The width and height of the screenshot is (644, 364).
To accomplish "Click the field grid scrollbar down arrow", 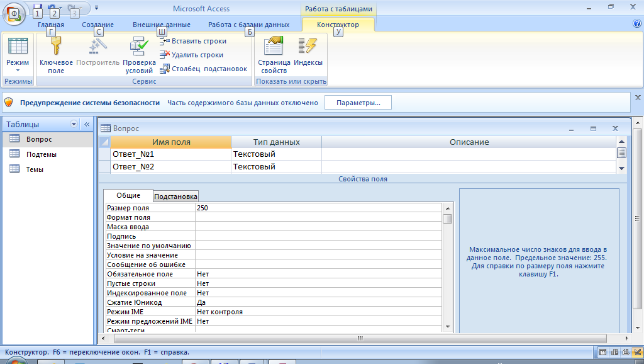I will click(621, 168).
